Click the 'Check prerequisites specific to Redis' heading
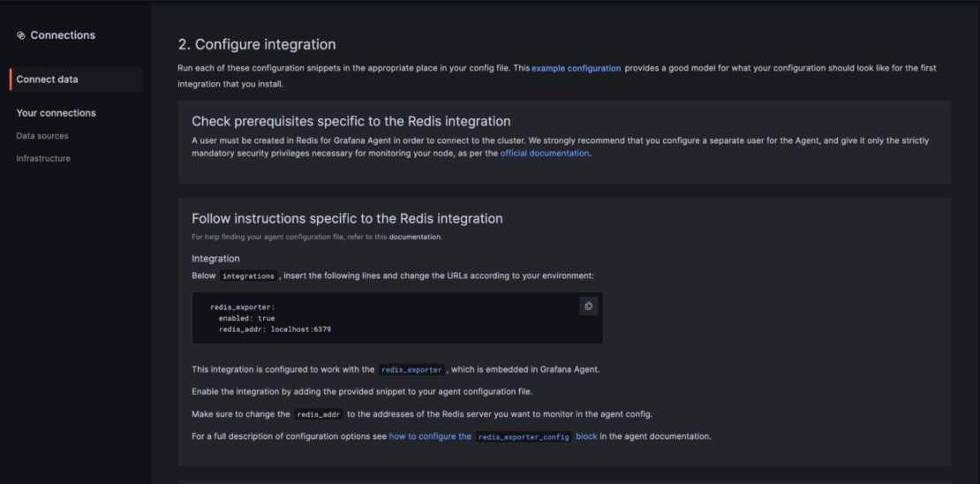980x484 pixels. coord(351,121)
